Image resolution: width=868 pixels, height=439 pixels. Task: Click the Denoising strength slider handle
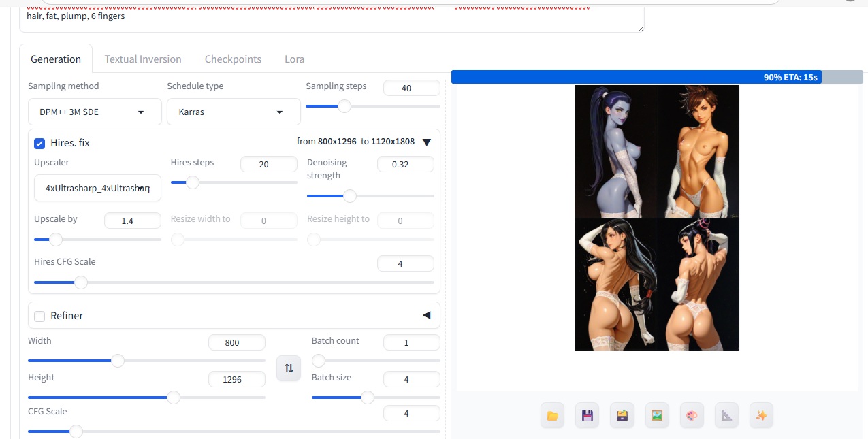coord(350,196)
